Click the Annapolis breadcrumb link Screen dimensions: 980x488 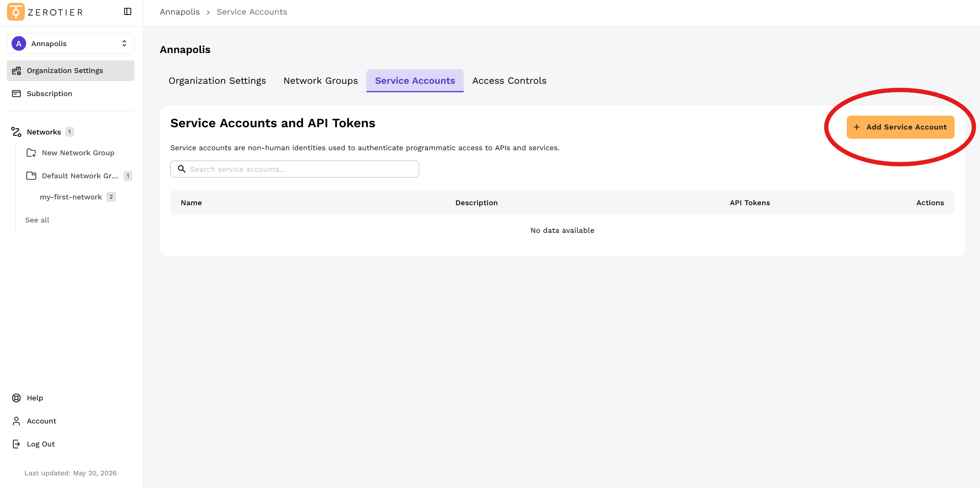coord(180,12)
